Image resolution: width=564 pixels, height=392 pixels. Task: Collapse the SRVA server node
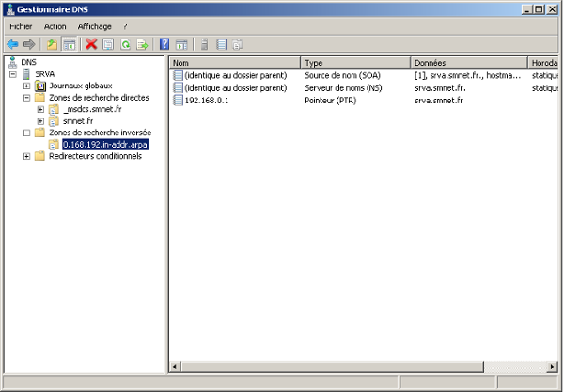pos(13,74)
